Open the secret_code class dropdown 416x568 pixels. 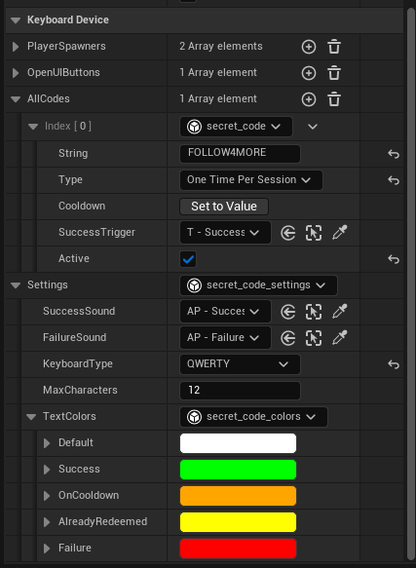pos(236,126)
